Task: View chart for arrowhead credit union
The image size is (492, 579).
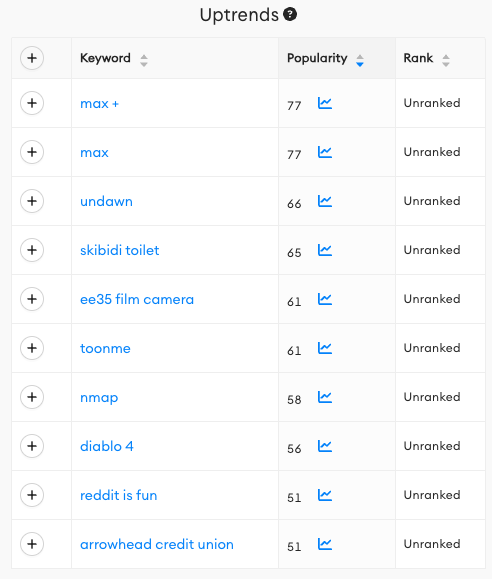Action: (x=325, y=544)
